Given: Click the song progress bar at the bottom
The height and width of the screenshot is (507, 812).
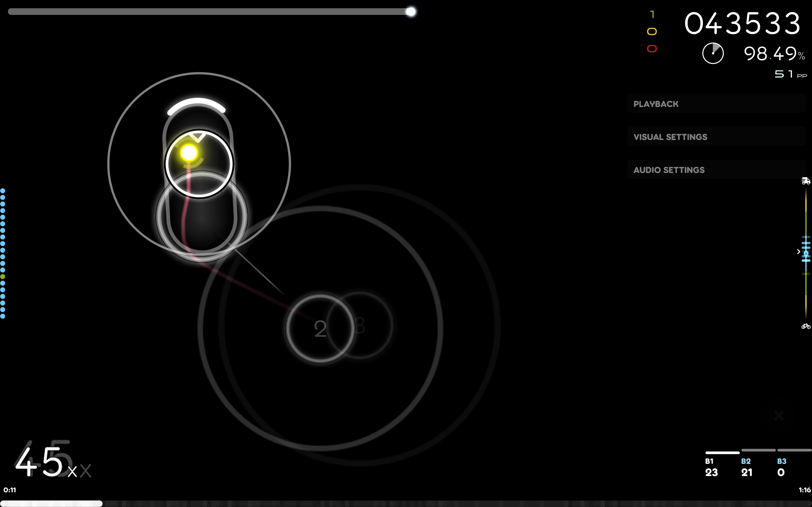Looking at the screenshot, I should [x=406, y=503].
